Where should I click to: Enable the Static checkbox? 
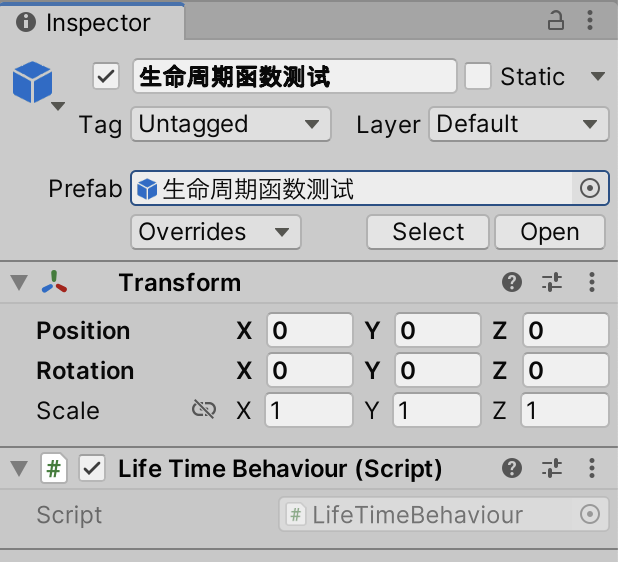(x=478, y=76)
